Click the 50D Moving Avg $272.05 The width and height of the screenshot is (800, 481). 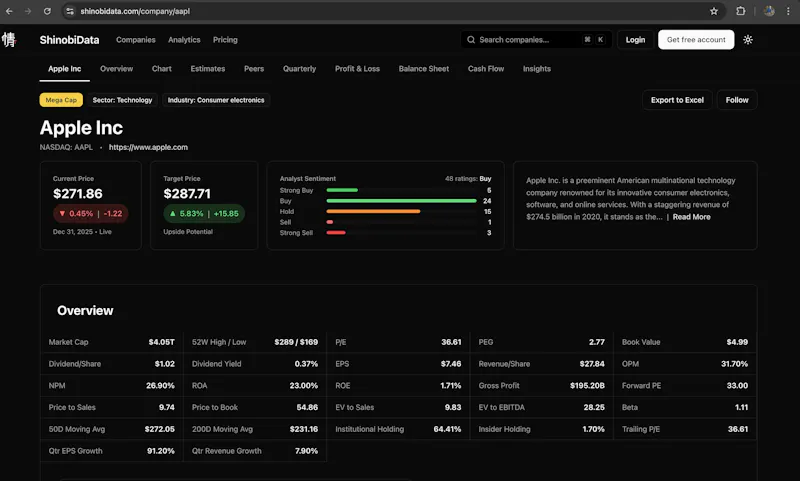click(159, 429)
